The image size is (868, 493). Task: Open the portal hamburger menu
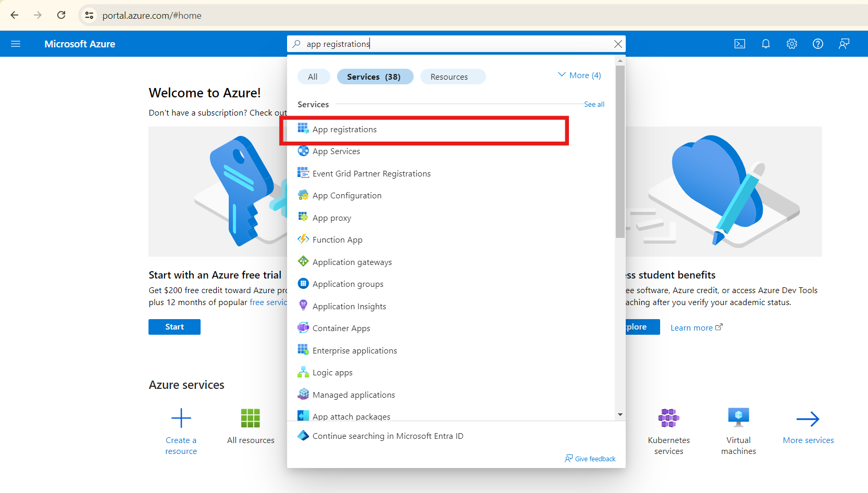[x=16, y=44]
